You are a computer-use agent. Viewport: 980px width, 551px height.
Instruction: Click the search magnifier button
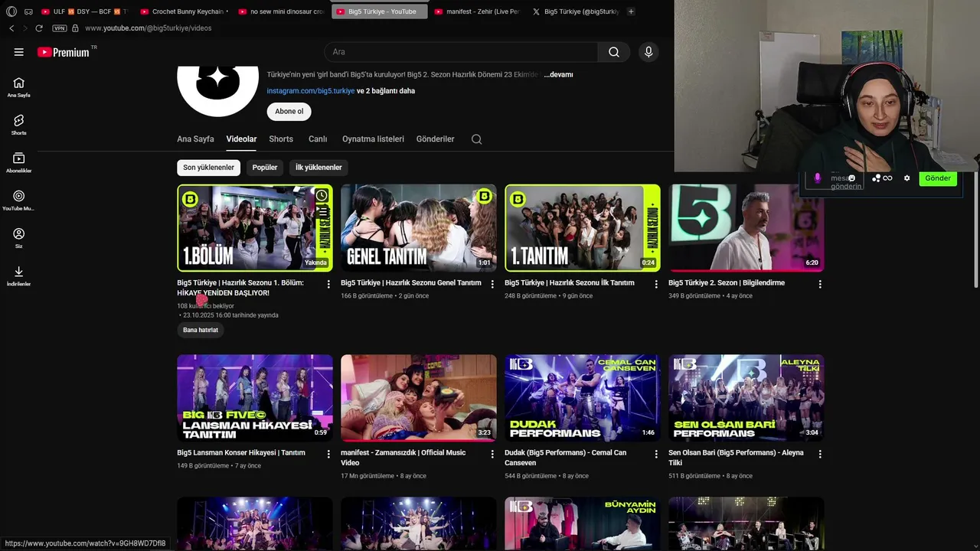(614, 52)
